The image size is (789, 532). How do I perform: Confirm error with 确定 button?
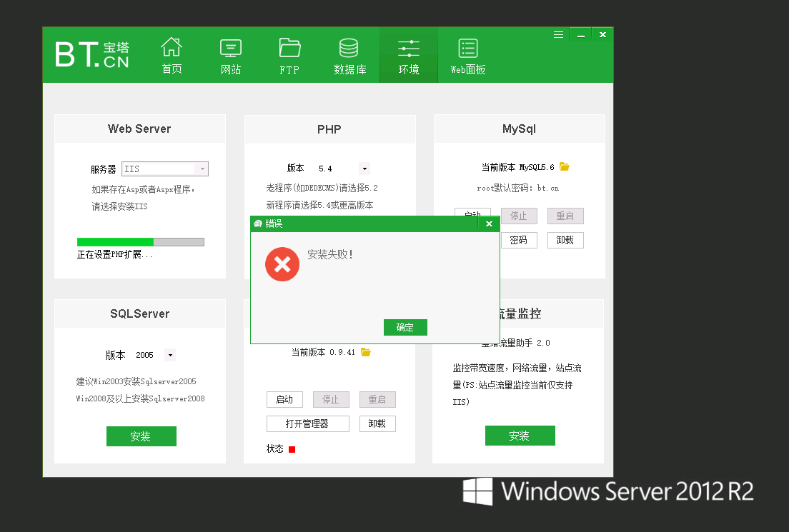tap(405, 327)
